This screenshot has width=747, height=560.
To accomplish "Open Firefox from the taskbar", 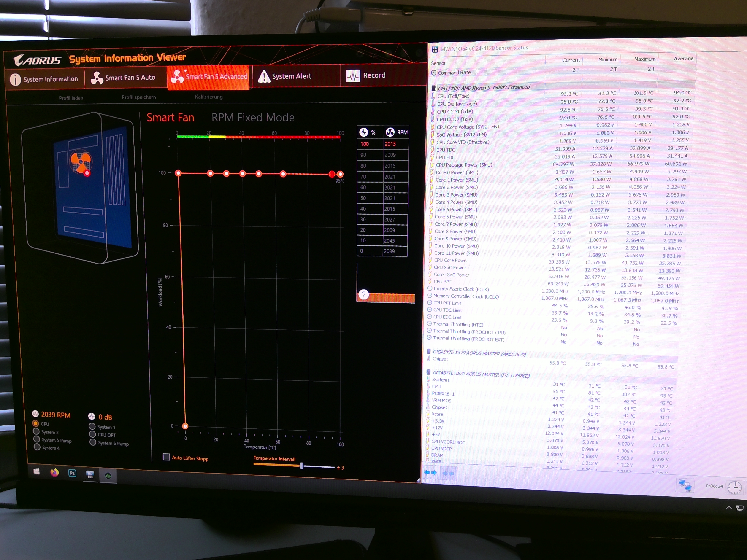I will pyautogui.click(x=54, y=473).
